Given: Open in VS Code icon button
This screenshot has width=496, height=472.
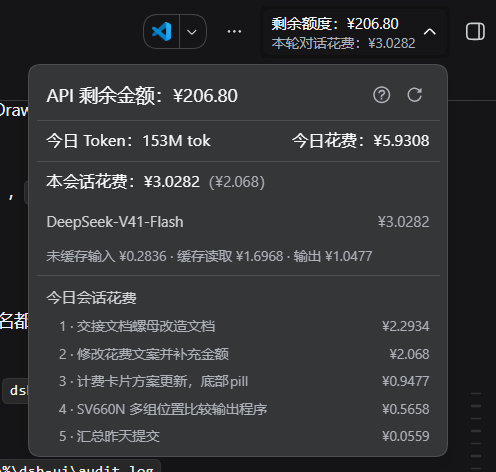Looking at the screenshot, I should [162, 32].
